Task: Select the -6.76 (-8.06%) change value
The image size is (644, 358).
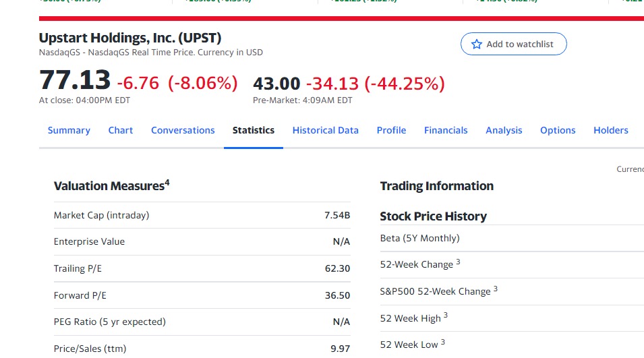Action: [177, 83]
